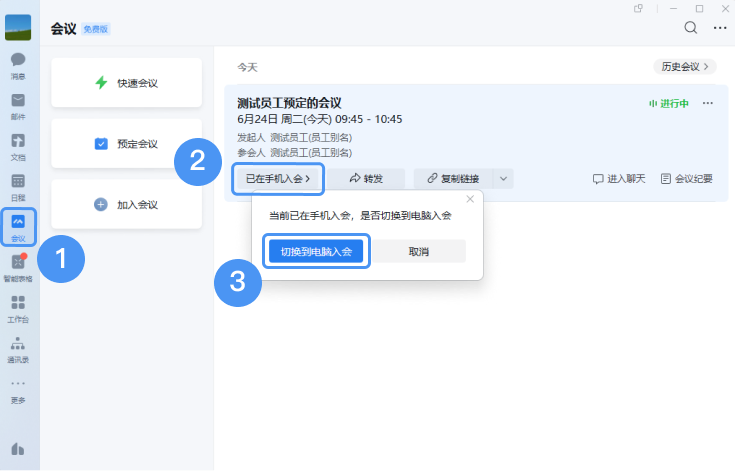This screenshot has width=735, height=471.
Task: Open the 消息 messages sidebar icon
Action: coord(18,64)
